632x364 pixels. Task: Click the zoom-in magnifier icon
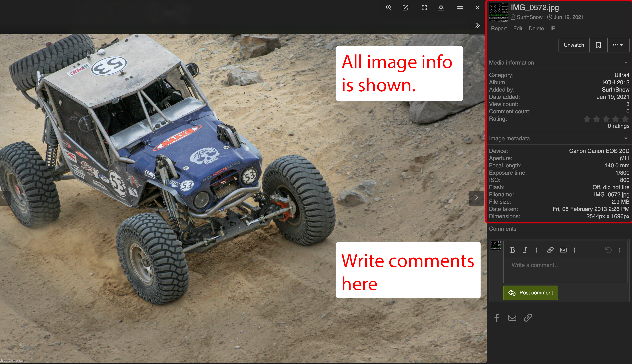389,7
